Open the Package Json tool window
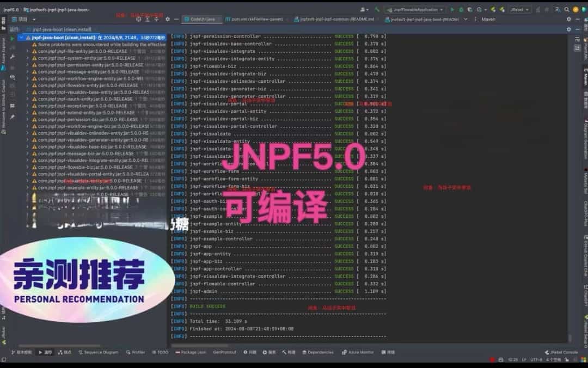Viewport: 588px width, 368px height. click(191, 352)
